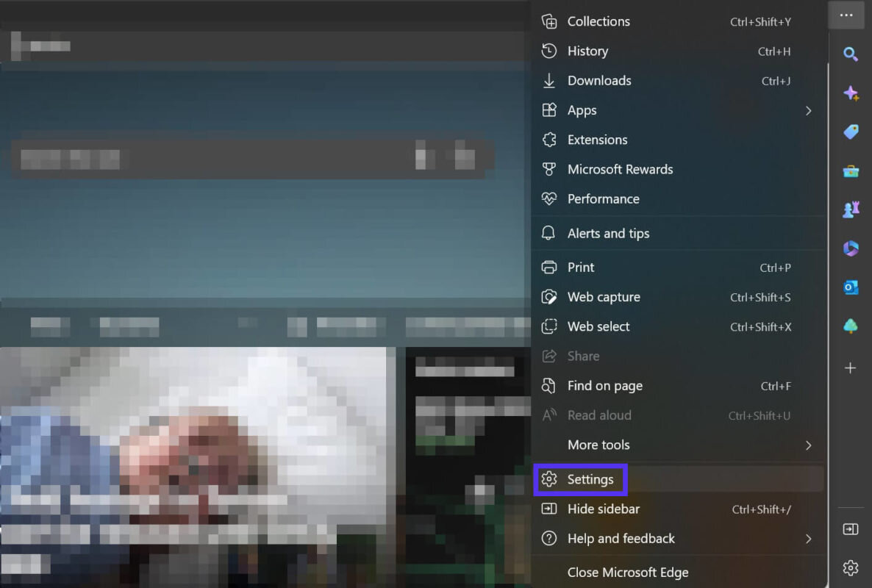The image size is (872, 588).
Task: Click the Ctrl+F shortcut text
Action: tap(776, 387)
